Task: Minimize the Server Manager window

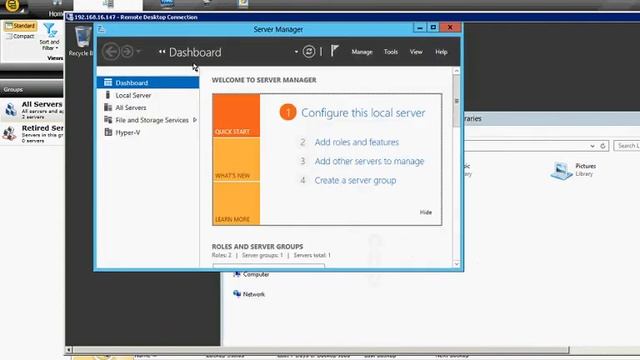Action: click(420, 28)
